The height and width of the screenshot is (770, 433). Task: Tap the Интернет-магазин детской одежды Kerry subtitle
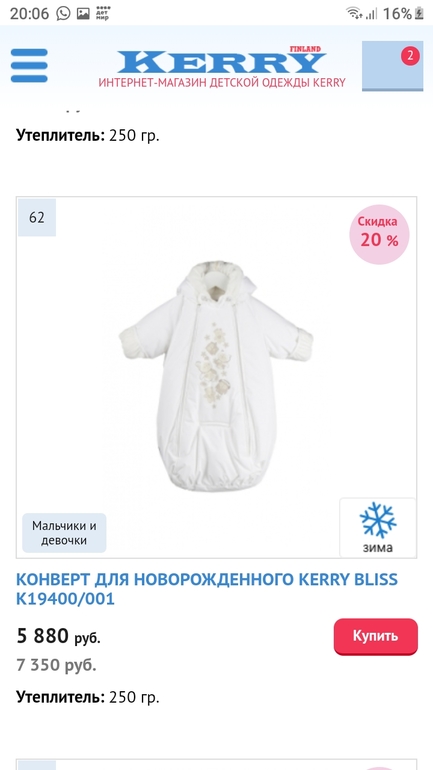(222, 82)
